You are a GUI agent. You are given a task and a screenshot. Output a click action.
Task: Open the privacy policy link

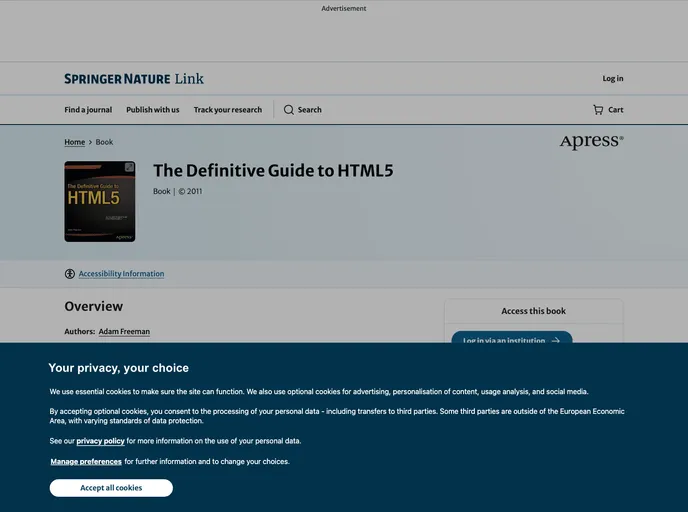[x=100, y=441]
